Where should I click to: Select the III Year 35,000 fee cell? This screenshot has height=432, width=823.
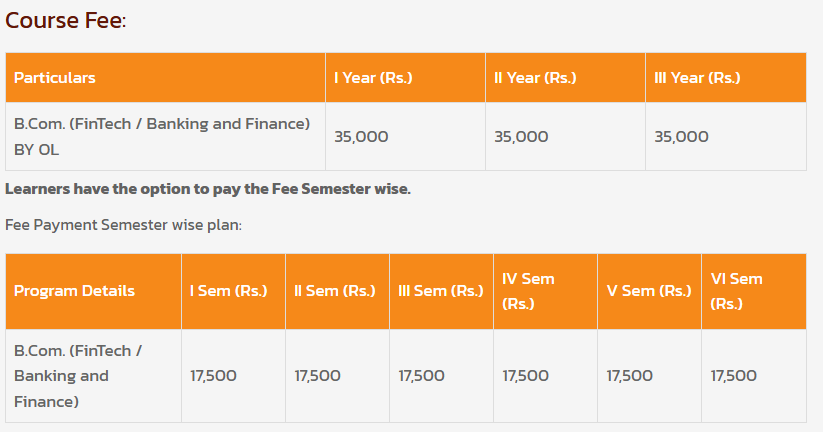[x=681, y=136]
